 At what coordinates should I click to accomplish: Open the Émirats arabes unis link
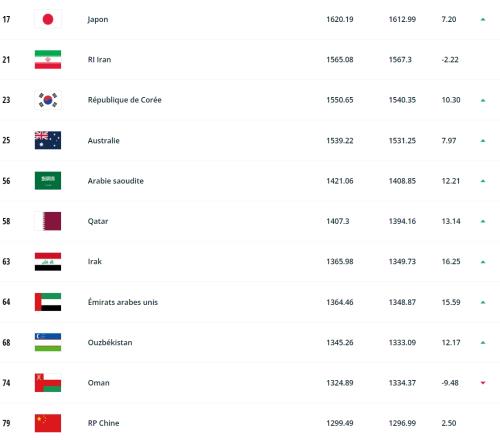[x=123, y=302]
